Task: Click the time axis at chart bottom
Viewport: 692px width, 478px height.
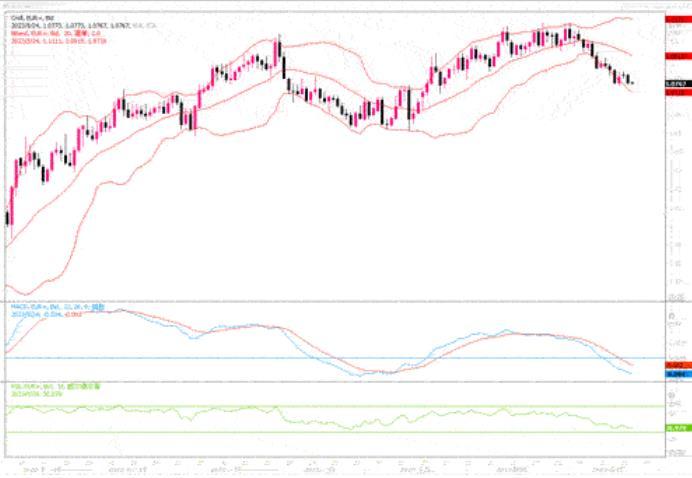Action: pyautogui.click(x=330, y=466)
